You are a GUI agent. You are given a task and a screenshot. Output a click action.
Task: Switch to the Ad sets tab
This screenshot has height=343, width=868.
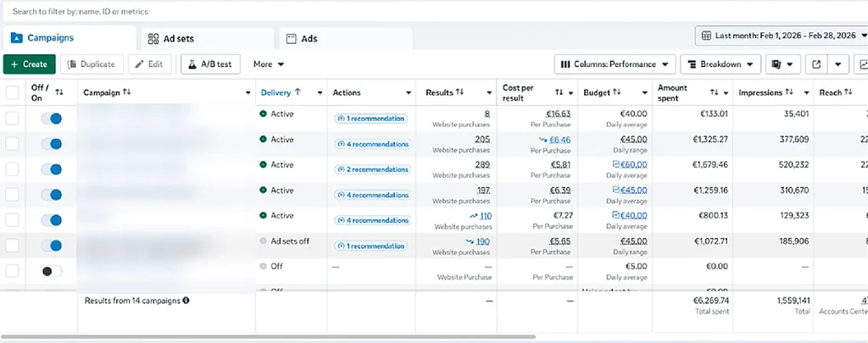[208, 39]
